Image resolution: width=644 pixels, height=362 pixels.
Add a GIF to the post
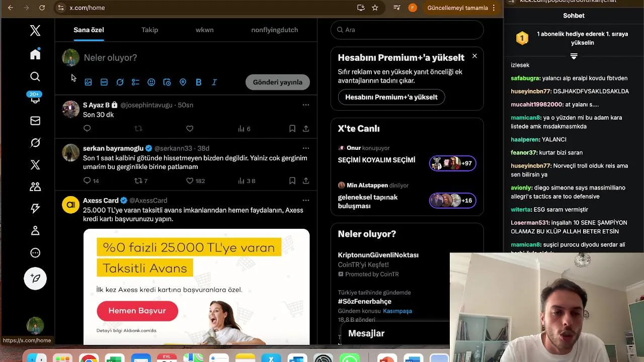104,82
